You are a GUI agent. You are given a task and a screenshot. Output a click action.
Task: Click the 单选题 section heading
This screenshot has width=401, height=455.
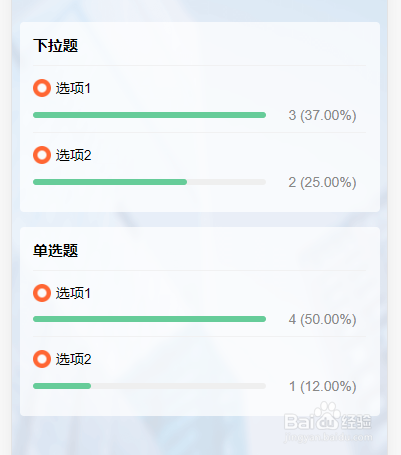coord(56,250)
